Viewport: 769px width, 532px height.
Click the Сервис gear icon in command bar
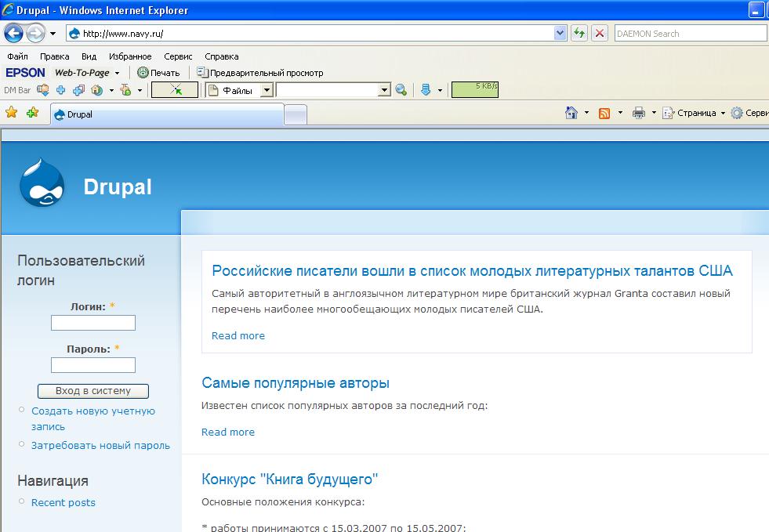pyautogui.click(x=737, y=114)
